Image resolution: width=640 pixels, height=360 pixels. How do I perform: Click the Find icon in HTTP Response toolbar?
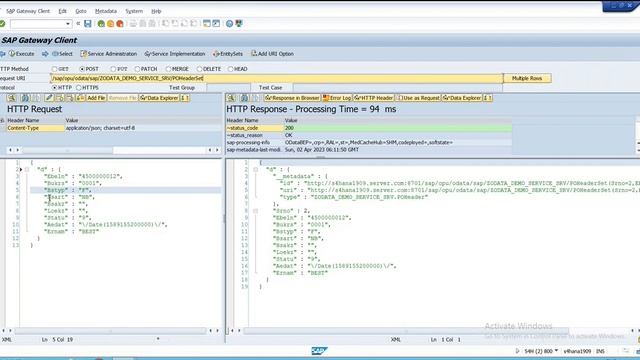(x=231, y=98)
